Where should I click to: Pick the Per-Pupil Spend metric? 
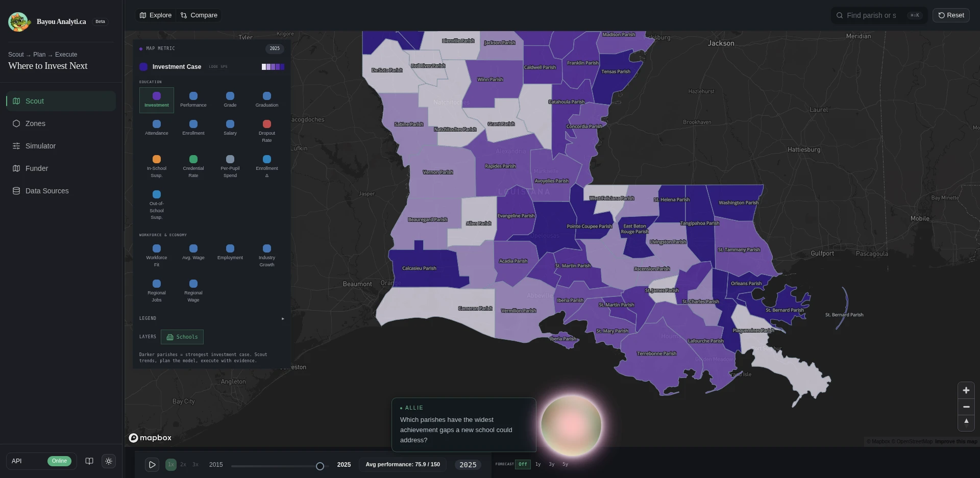point(230,166)
